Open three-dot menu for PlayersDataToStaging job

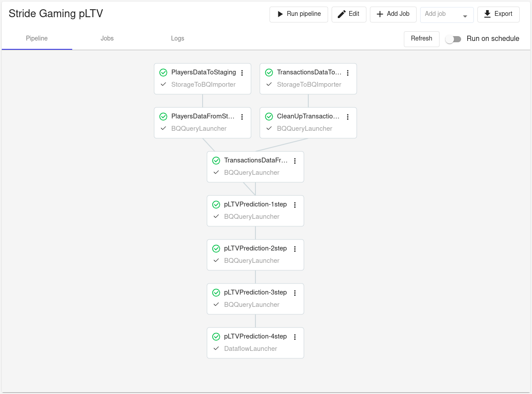(x=242, y=73)
